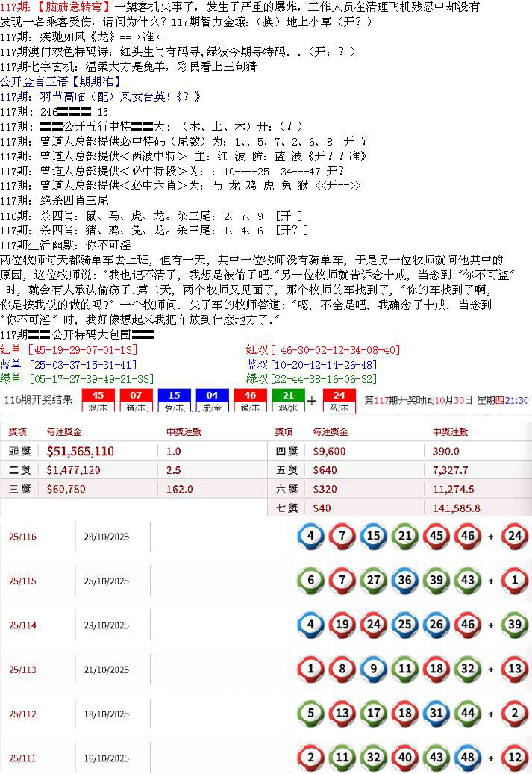532x774 pixels.
Task: Click the 公开金言玉语 heading
Action: pyautogui.click(x=60, y=81)
